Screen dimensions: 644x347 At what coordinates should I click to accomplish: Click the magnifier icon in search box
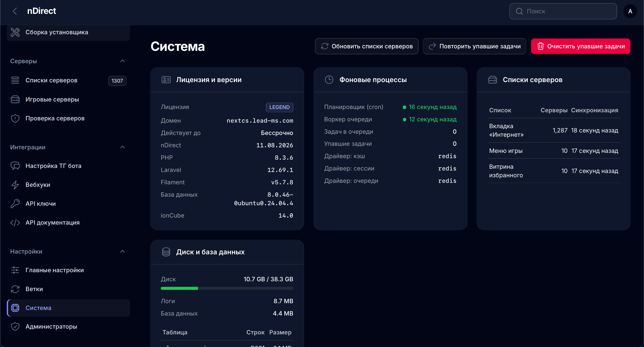pyautogui.click(x=519, y=11)
